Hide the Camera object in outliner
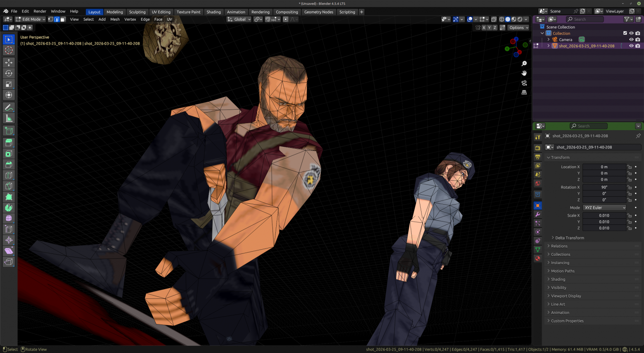Screen dimensions: 644x353 pyautogui.click(x=631, y=40)
